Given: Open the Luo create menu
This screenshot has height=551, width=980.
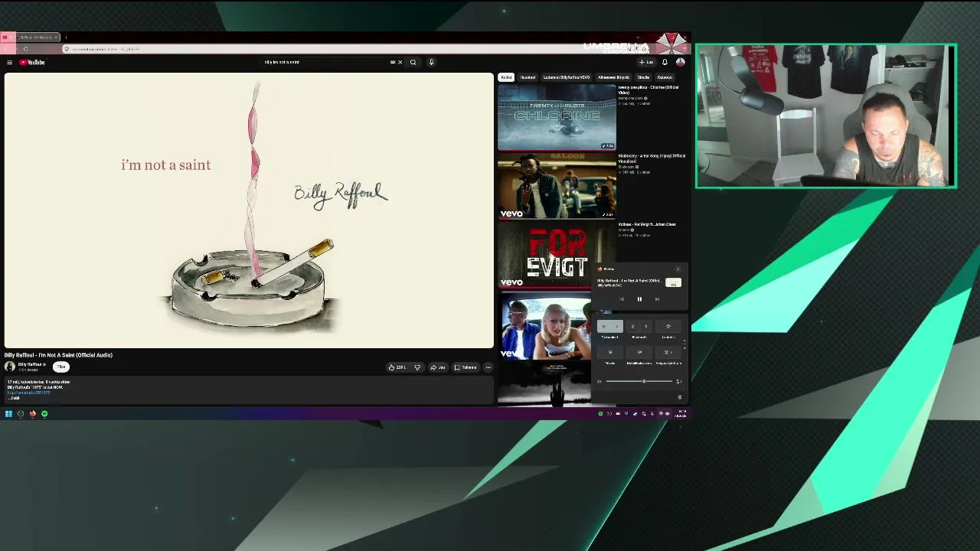Looking at the screenshot, I should tap(647, 63).
